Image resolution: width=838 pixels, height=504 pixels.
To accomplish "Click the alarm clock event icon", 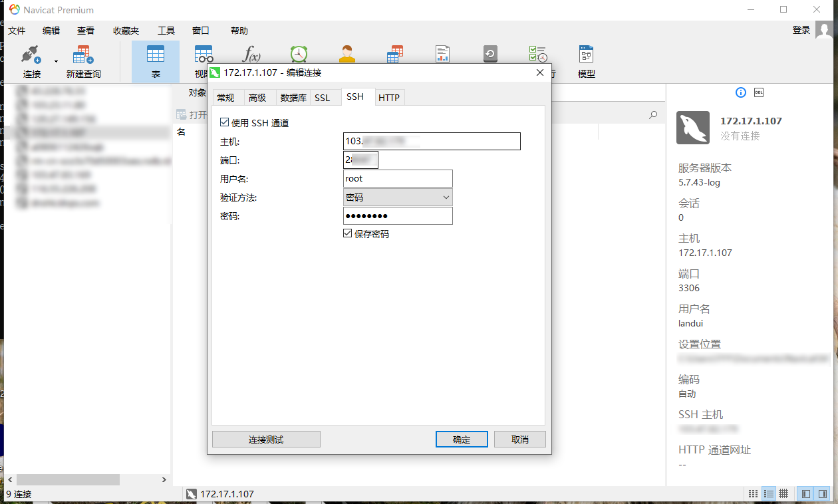I will click(x=299, y=55).
